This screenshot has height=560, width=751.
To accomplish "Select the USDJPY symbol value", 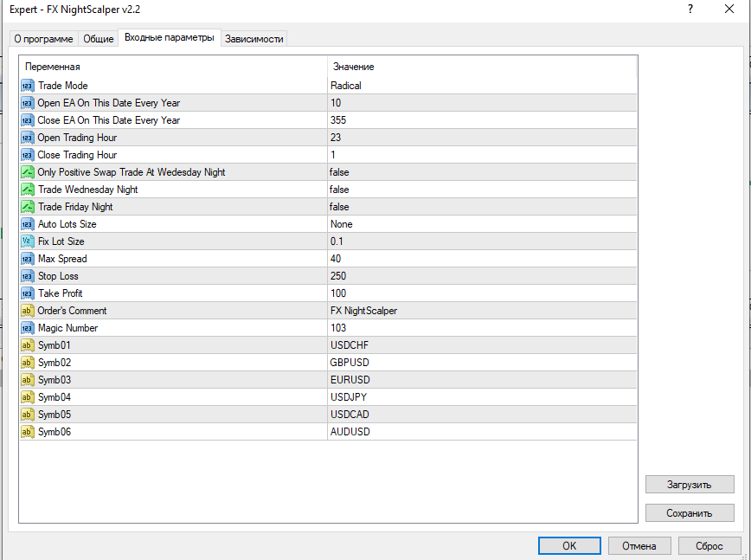I will click(349, 396).
